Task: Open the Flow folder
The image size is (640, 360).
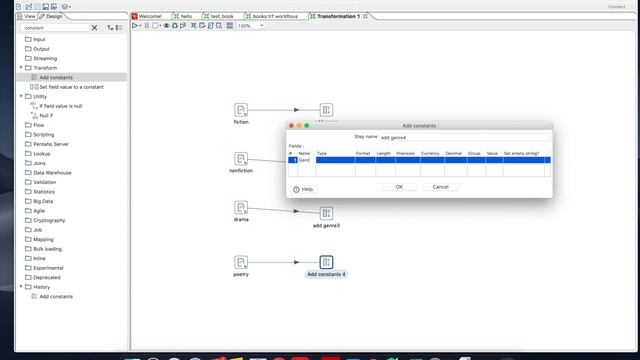Action: pos(35,125)
